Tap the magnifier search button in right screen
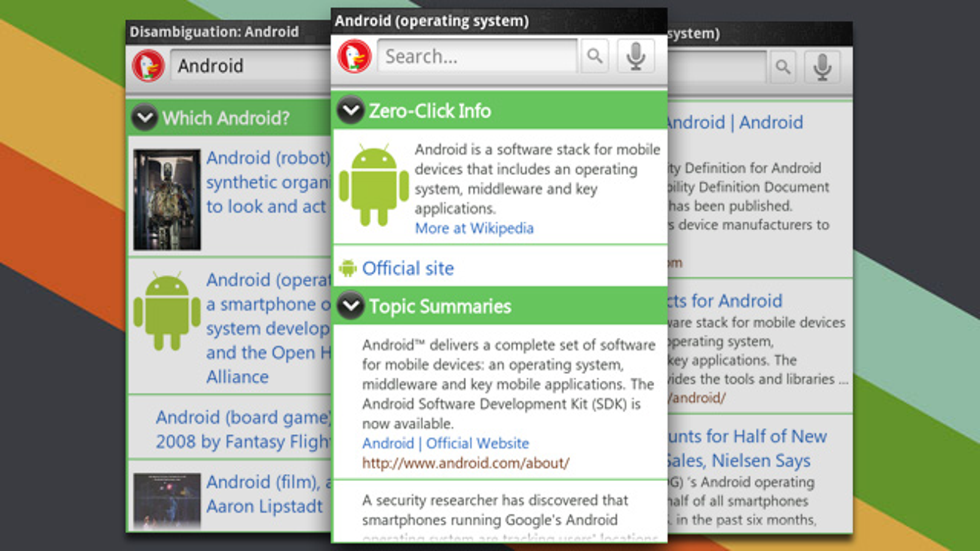 pos(782,67)
